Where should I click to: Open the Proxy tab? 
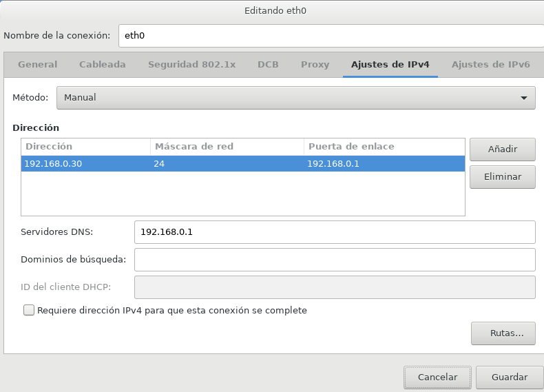pos(315,65)
